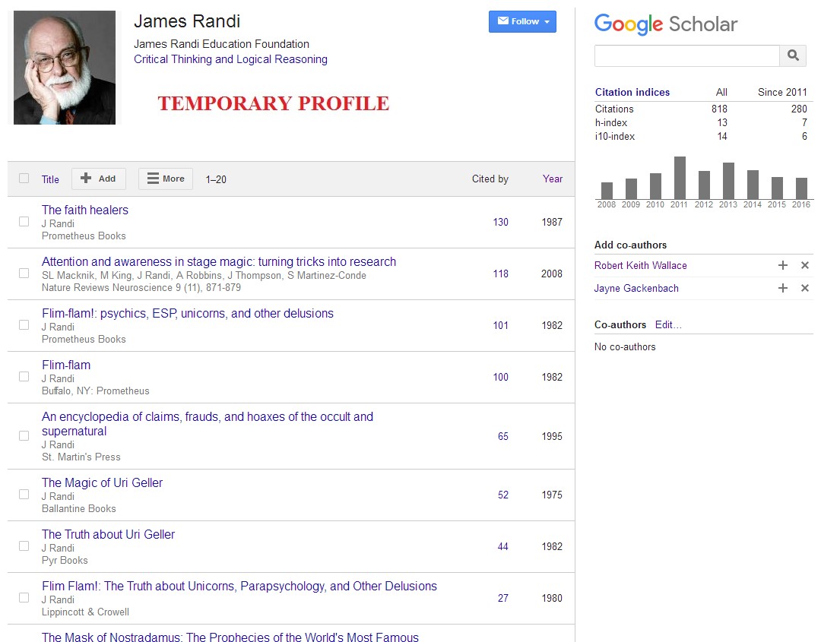Open An encyclopedia of claims, frauds link
Image resolution: width=840 pixels, height=642 pixels.
click(x=208, y=423)
